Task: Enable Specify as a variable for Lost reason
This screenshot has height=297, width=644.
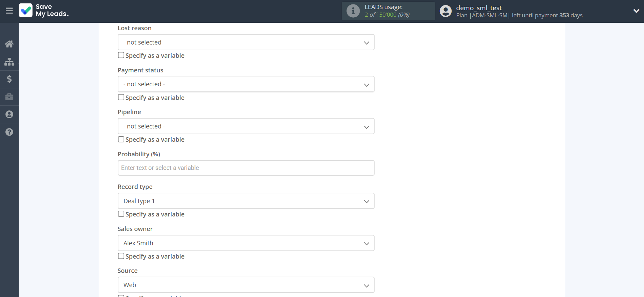Action: (x=121, y=55)
